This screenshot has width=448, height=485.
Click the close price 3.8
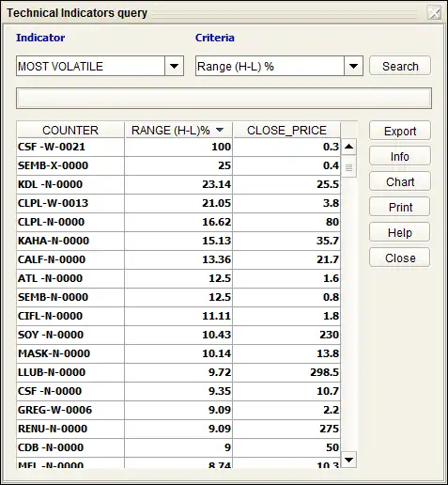point(332,203)
